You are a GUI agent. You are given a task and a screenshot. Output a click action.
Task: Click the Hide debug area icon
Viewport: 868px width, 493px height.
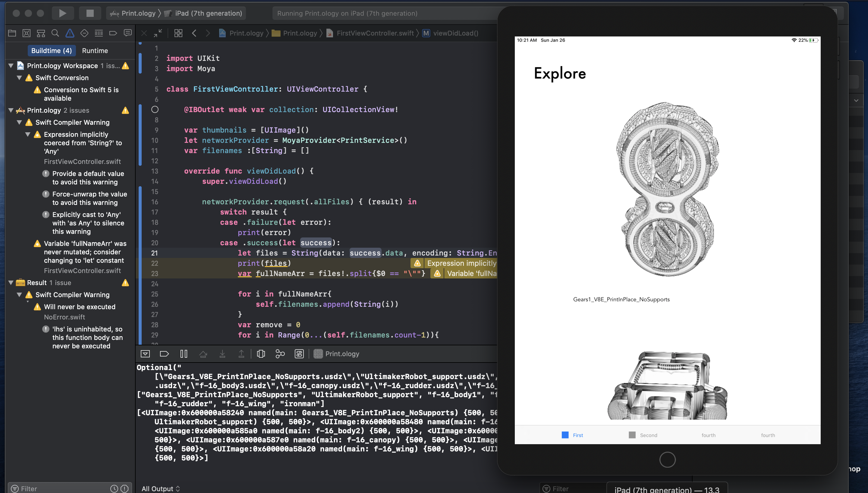(145, 354)
